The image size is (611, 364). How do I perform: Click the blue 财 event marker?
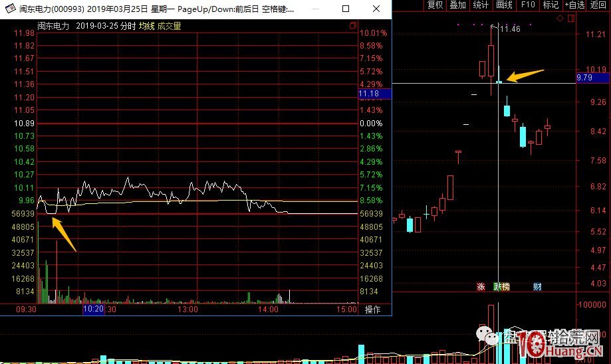[x=537, y=287]
